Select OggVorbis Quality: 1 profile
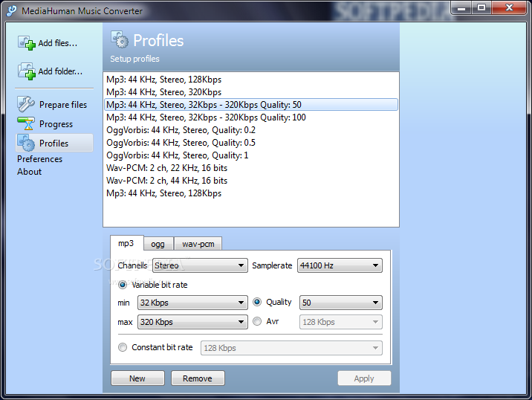This screenshot has height=400, width=532. [x=251, y=155]
